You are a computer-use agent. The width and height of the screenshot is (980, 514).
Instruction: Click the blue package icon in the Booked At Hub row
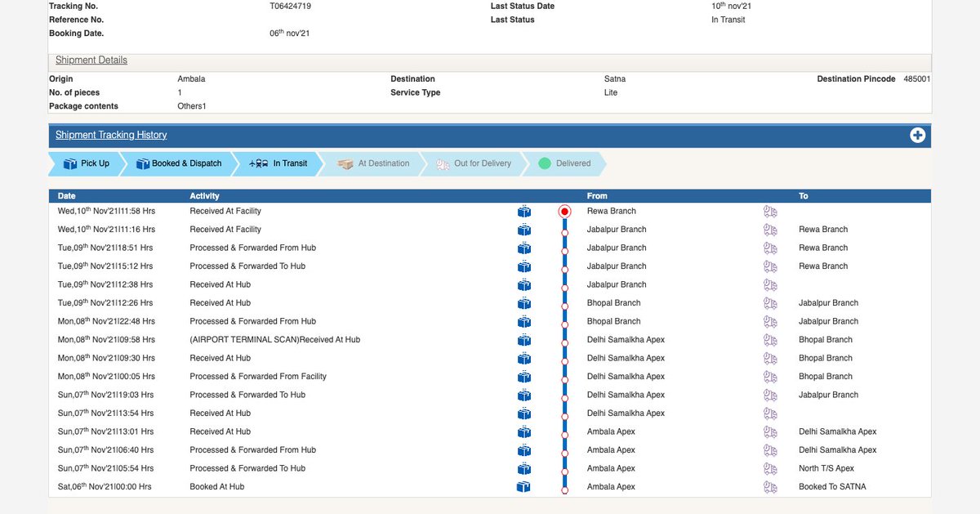coord(524,487)
